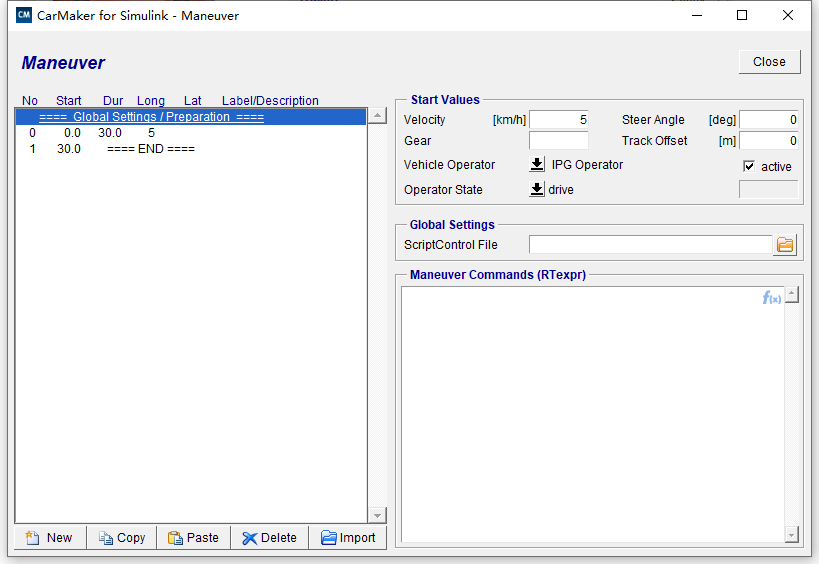Click the empty field below active checkbox
The height and width of the screenshot is (564, 819).
(x=768, y=189)
